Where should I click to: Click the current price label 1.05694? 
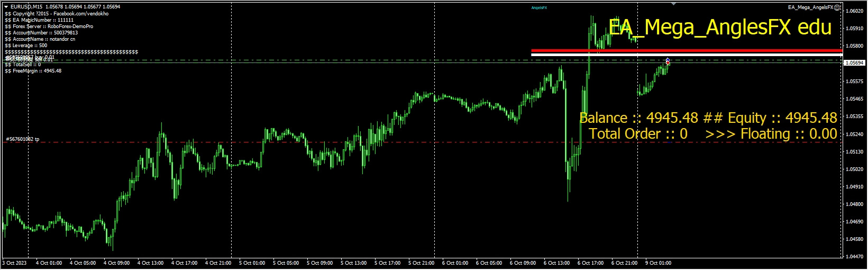(854, 62)
